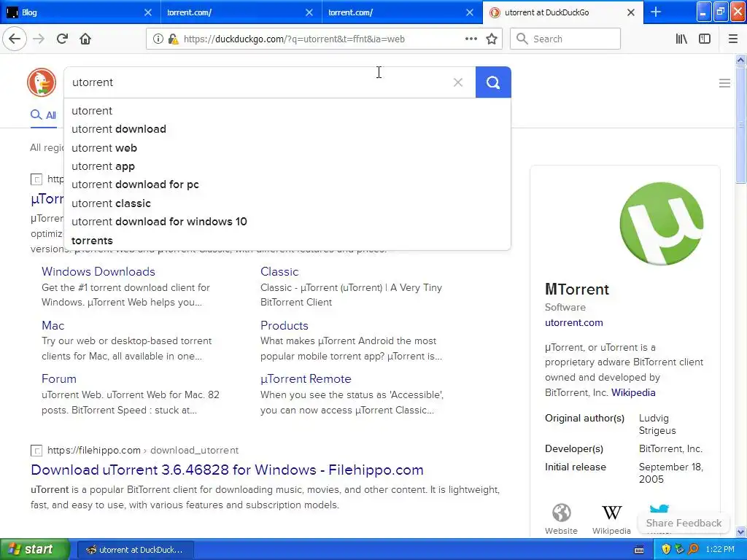Screen dimensions: 747x560
Task: Click the Firefox Search box
Action: [x=565, y=39]
